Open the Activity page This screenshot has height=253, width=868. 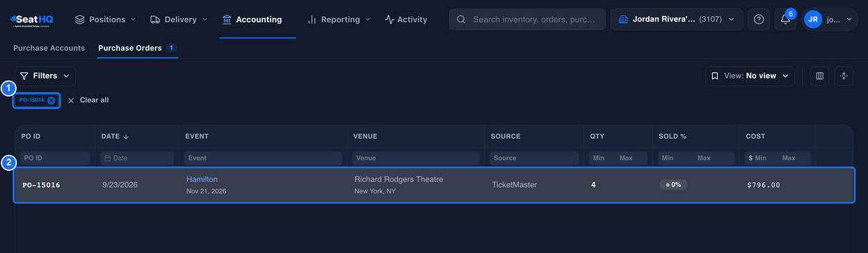(x=406, y=19)
